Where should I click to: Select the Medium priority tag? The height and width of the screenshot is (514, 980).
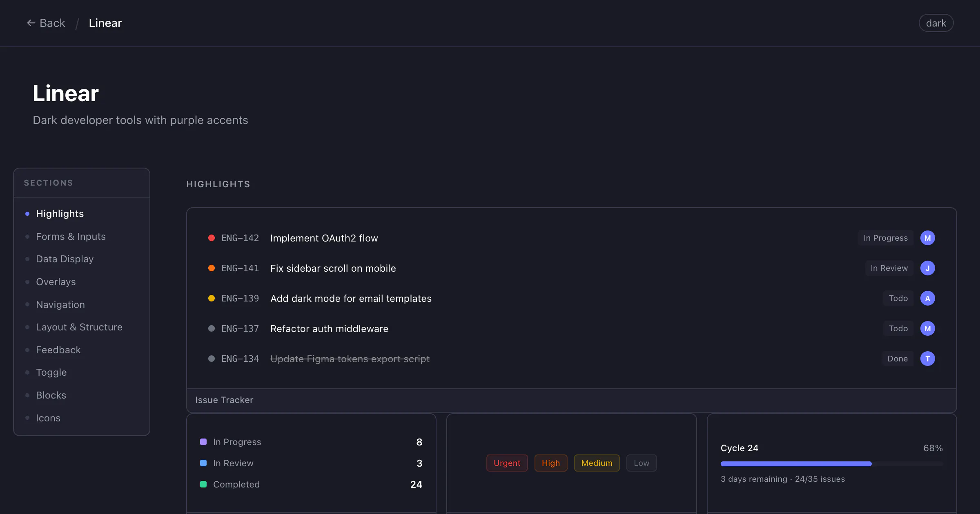pos(597,463)
